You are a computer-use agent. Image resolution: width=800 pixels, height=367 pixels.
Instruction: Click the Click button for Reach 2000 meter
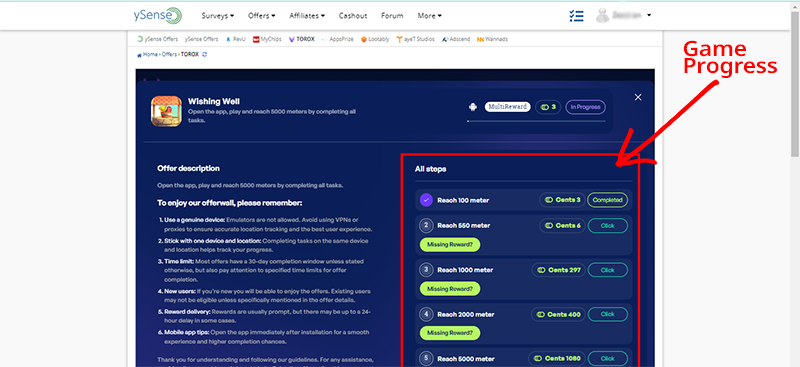pos(608,314)
